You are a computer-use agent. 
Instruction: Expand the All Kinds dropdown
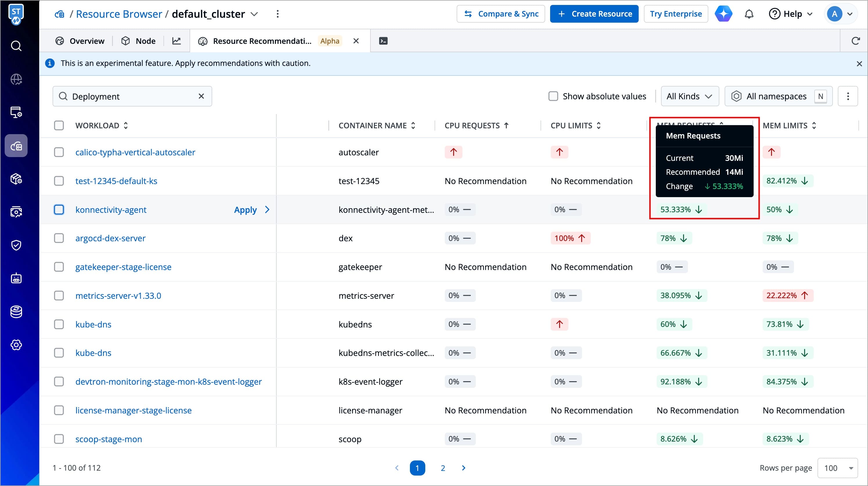point(689,96)
